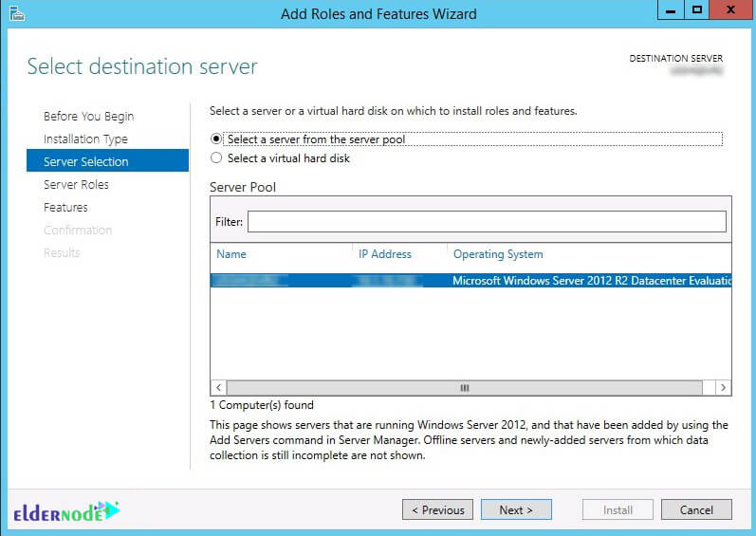Click the blurred IP address cell of selected server

tap(387, 281)
